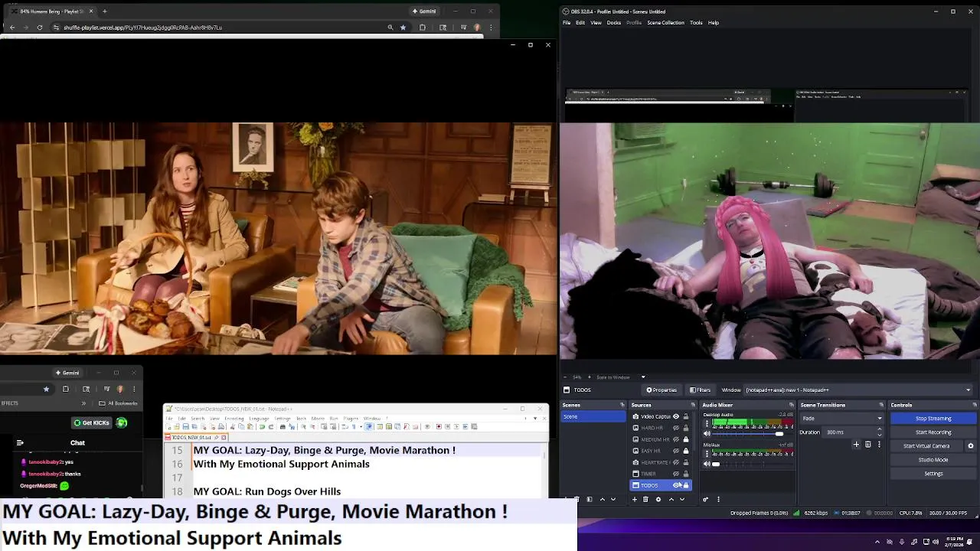Open source properties gear in Sources toolbar
The width and height of the screenshot is (980, 551).
coord(658,500)
